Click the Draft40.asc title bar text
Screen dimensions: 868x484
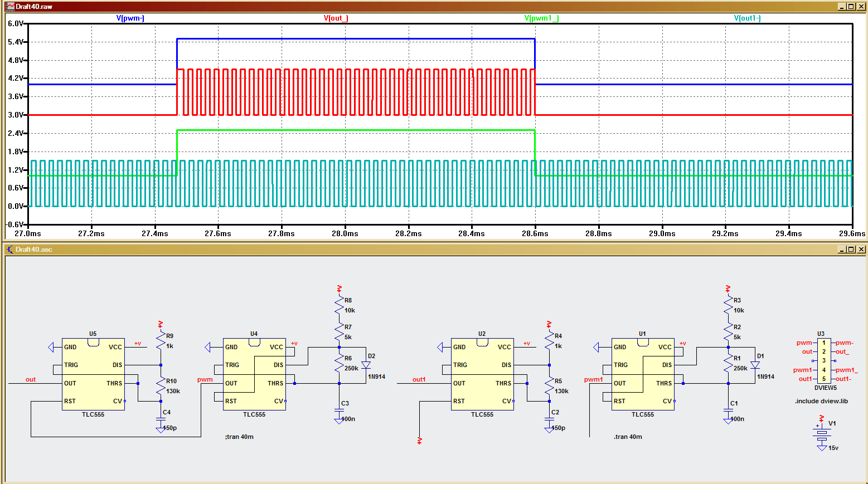click(x=34, y=249)
